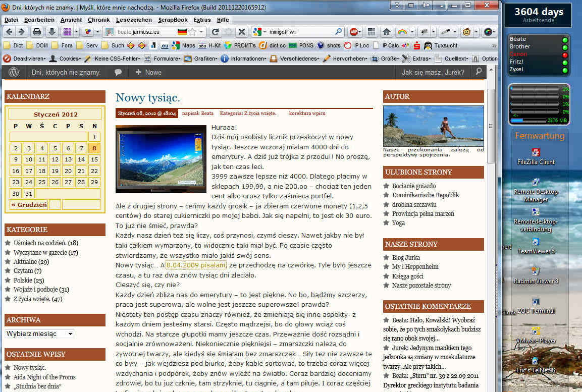Toggle the green status light beside Beate
The height and width of the screenshot is (392, 582).
[565, 40]
